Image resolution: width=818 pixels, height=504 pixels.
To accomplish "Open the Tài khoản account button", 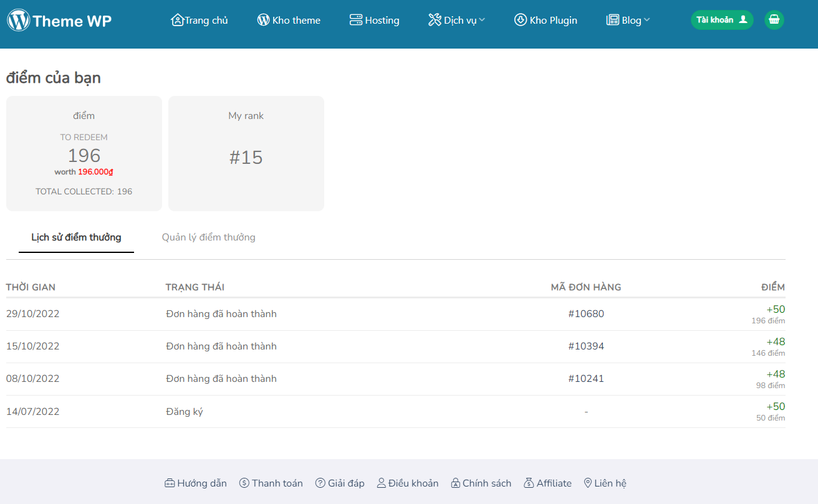I will point(721,20).
